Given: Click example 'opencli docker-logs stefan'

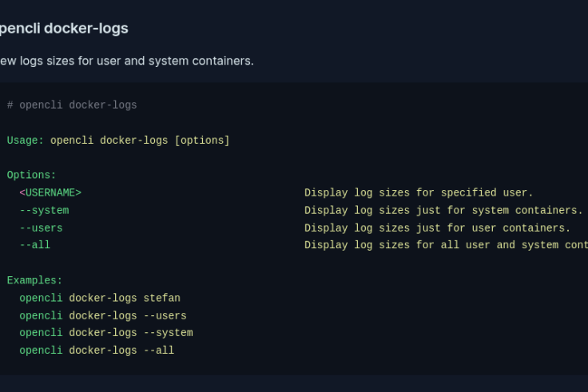Looking at the screenshot, I should 100,298.
